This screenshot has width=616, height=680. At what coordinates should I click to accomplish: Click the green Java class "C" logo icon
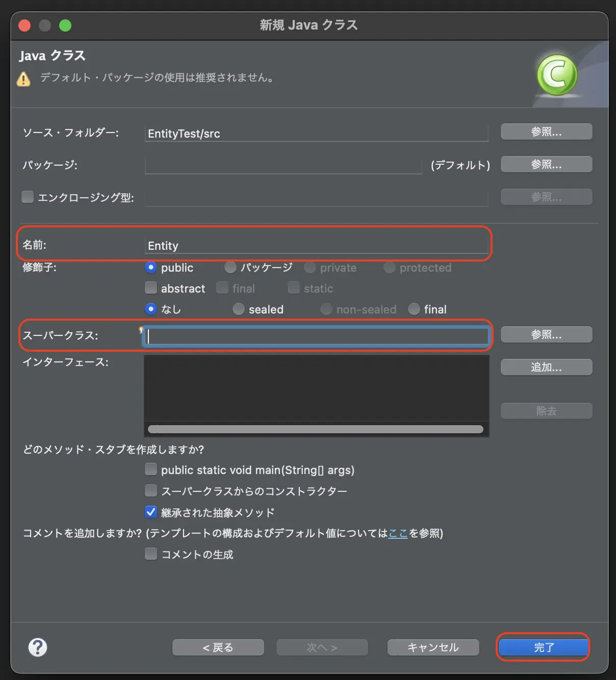[x=557, y=74]
